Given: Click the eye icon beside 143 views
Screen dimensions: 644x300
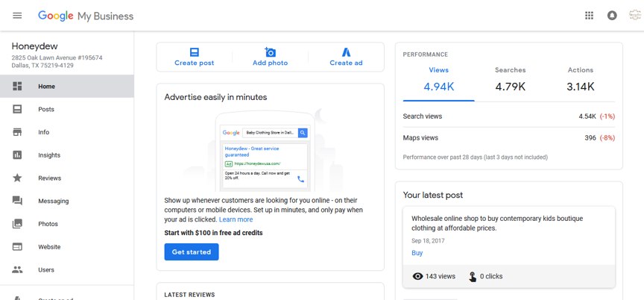Looking at the screenshot, I should click(417, 277).
